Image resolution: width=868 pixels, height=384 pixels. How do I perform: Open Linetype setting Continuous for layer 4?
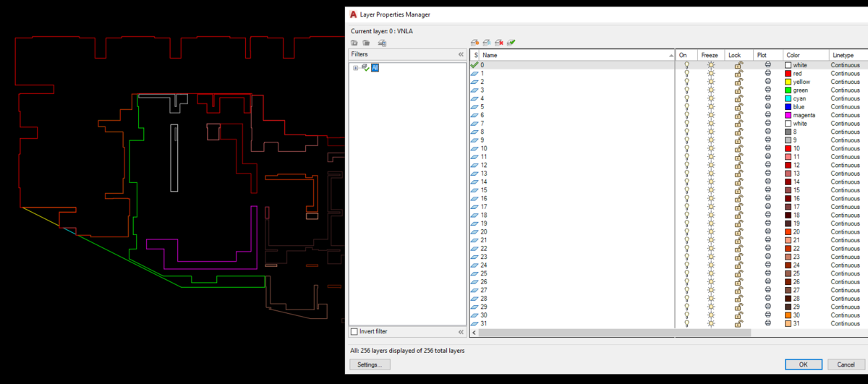click(845, 98)
